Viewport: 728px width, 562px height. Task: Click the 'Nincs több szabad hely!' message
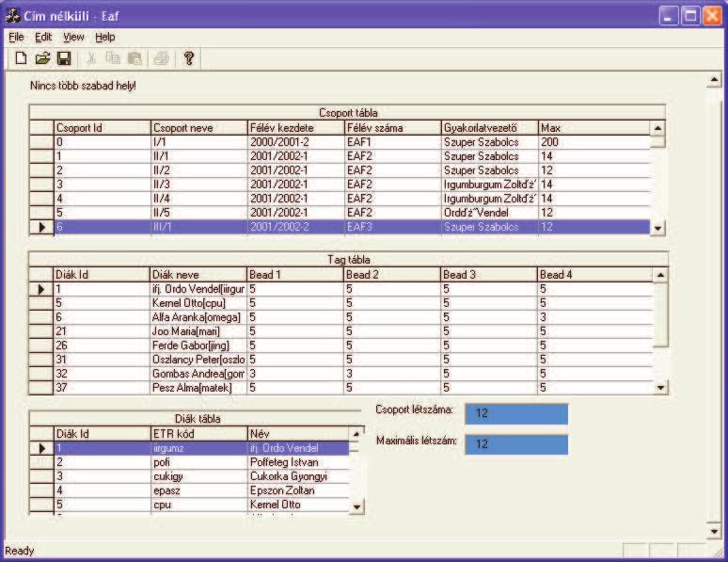[x=83, y=86]
